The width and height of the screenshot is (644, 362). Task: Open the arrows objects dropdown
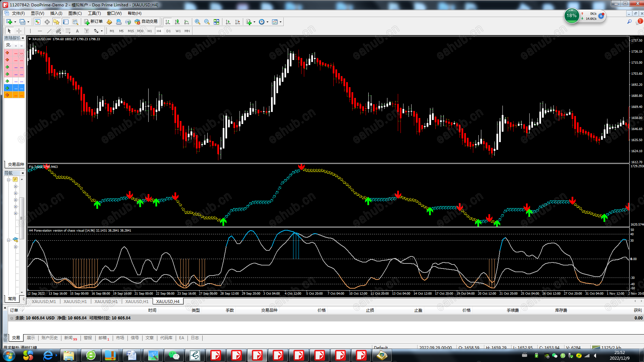pyautogui.click(x=102, y=31)
